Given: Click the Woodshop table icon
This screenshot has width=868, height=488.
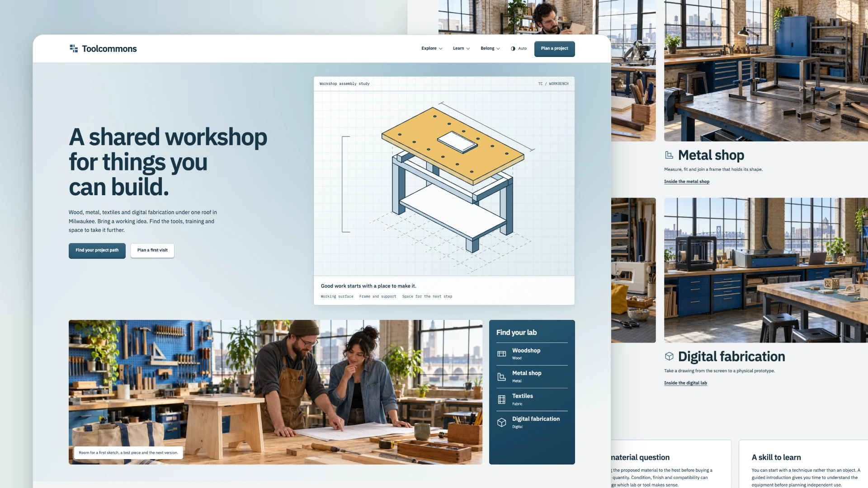Looking at the screenshot, I should (501, 354).
